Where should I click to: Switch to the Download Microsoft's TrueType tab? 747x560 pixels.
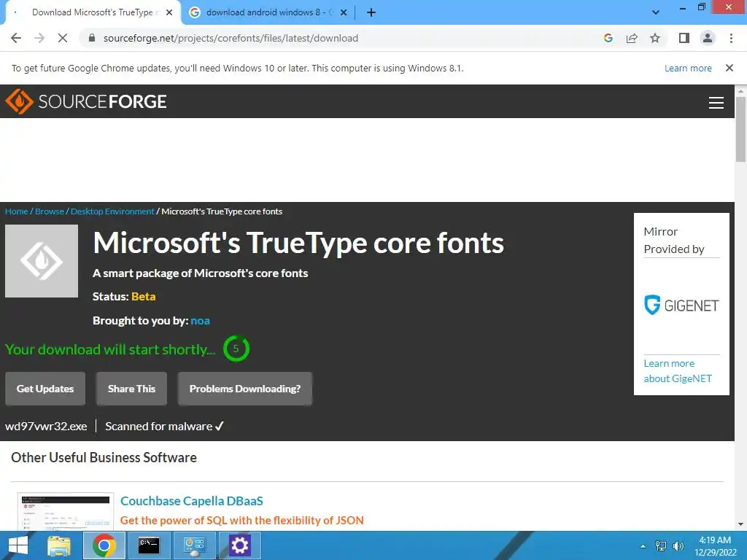click(x=93, y=12)
